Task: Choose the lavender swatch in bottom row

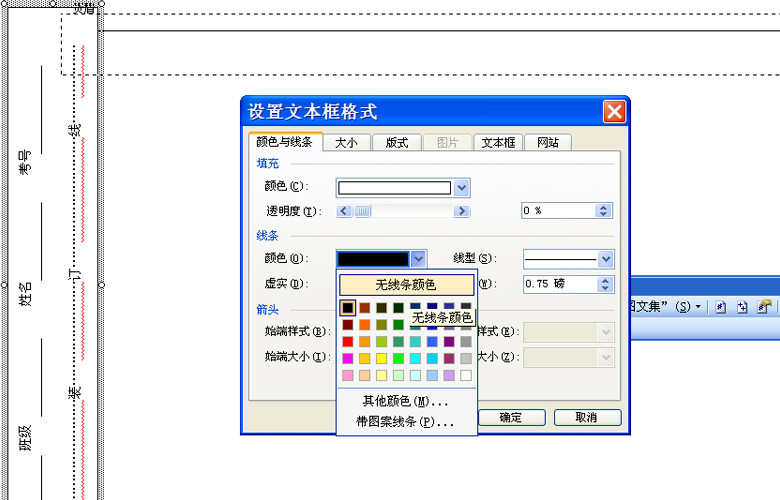Action: coord(449,375)
